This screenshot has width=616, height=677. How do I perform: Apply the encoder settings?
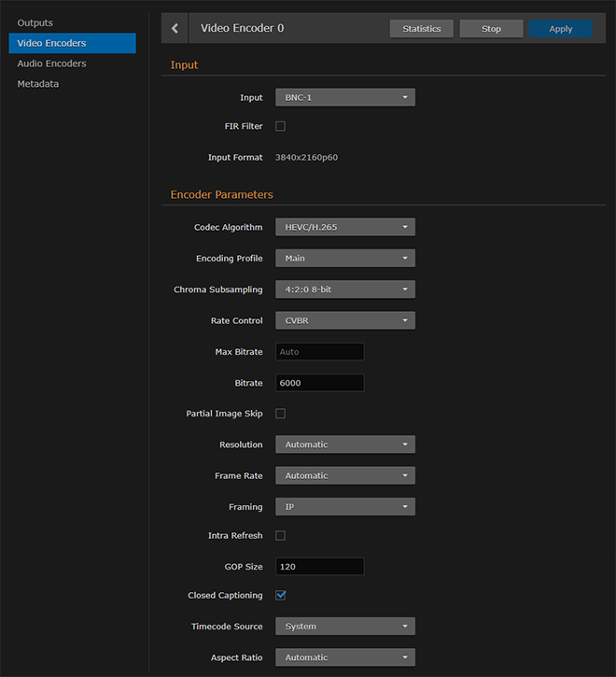(560, 29)
